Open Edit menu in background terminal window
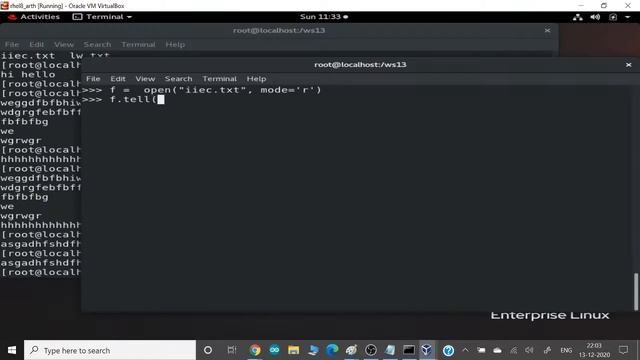The height and width of the screenshot is (360, 640). 36,44
